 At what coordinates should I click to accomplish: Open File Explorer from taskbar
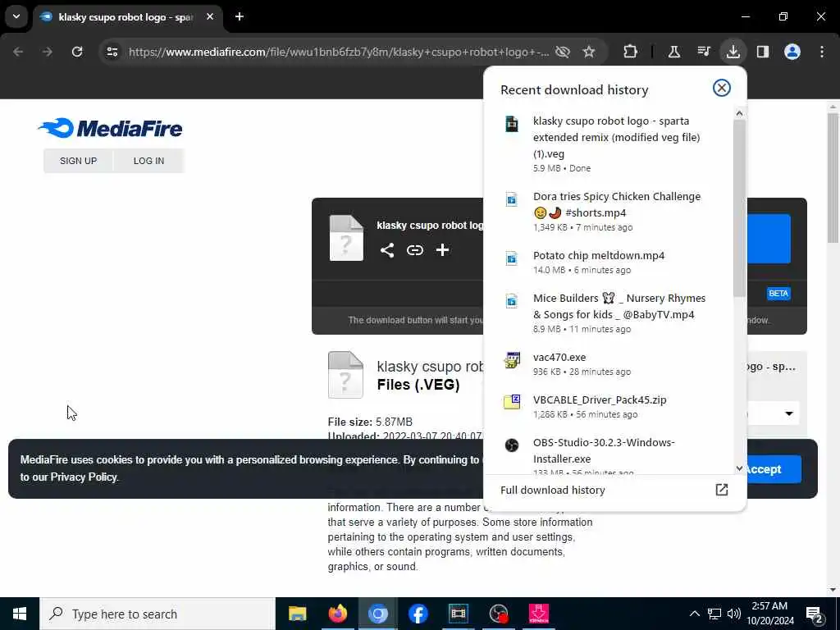(297, 614)
